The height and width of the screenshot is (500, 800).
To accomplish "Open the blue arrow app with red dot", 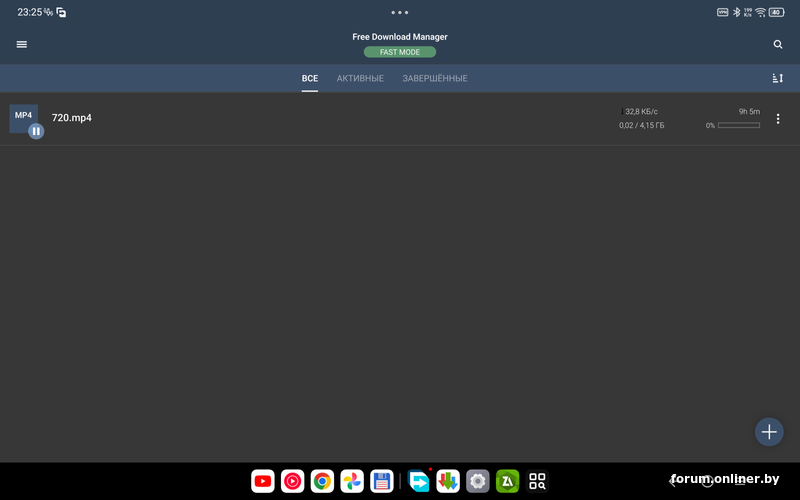I will pos(419,481).
